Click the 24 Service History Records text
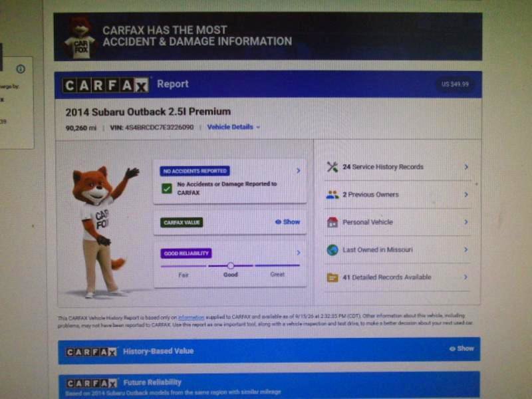The image size is (532, 399). click(x=383, y=167)
